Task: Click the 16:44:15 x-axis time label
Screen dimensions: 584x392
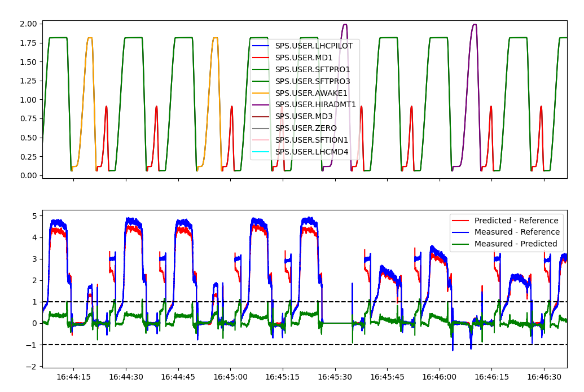Action: coord(73,376)
